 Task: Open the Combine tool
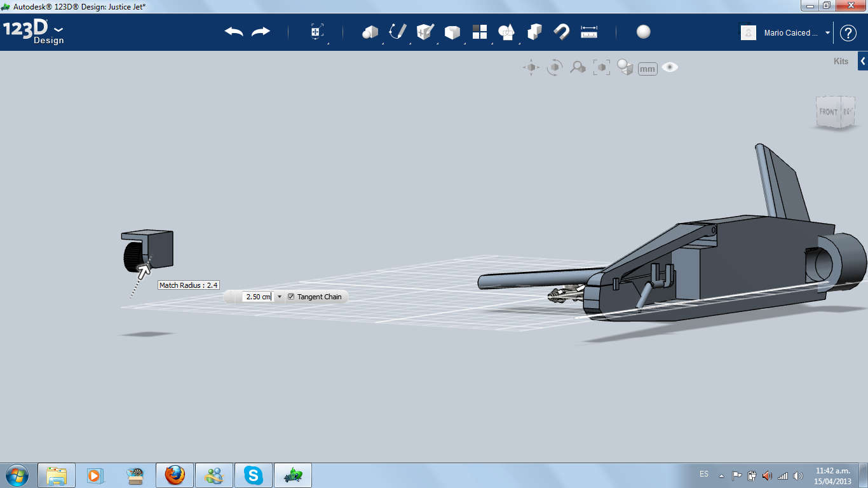[534, 32]
